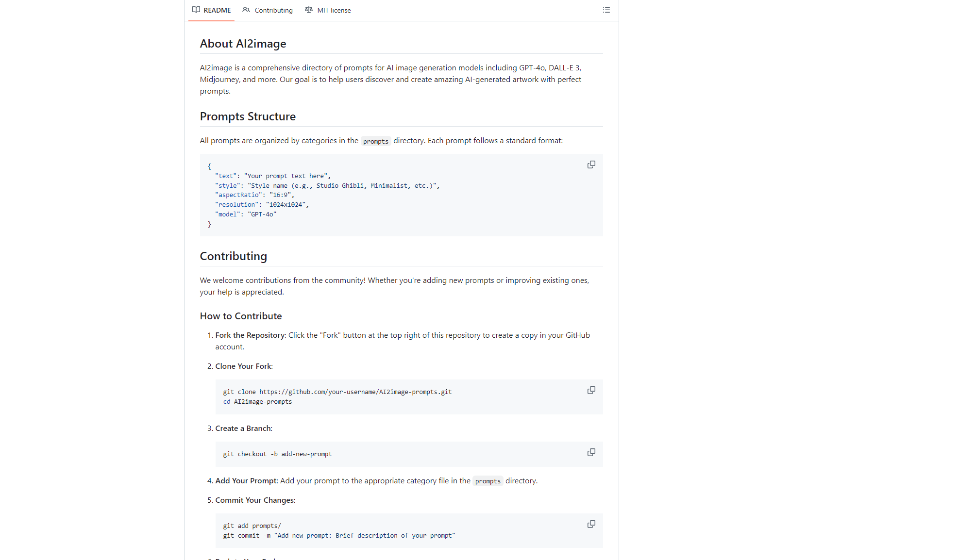
Task: Click the About AI2image heading
Action: [243, 44]
